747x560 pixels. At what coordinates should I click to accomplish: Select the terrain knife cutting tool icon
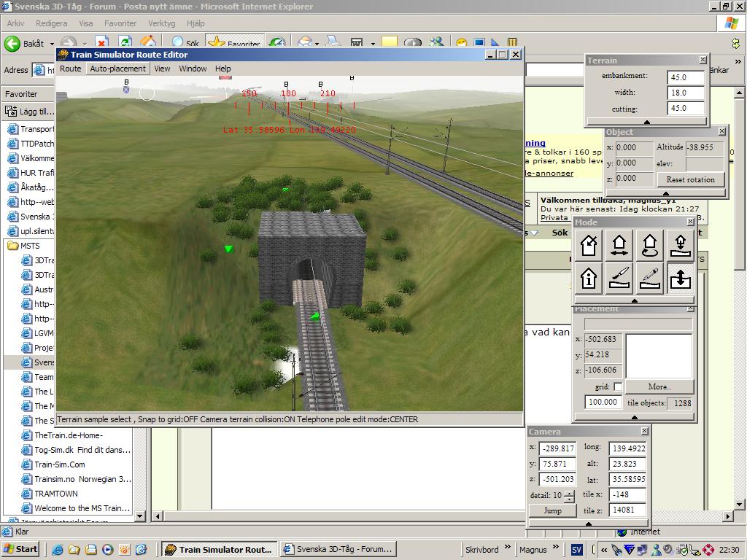(x=619, y=278)
